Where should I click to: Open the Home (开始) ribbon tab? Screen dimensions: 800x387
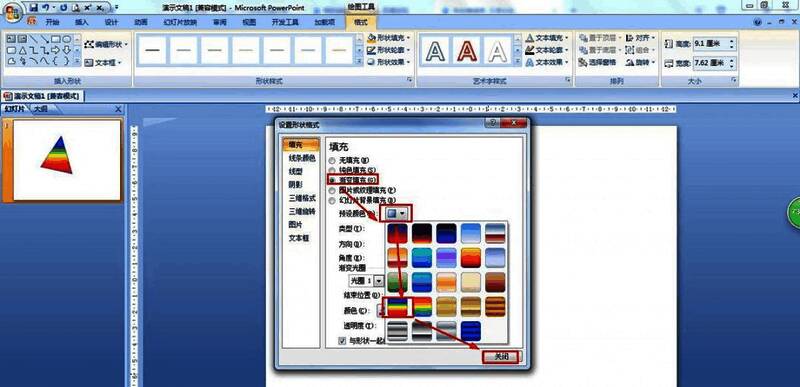[x=52, y=22]
